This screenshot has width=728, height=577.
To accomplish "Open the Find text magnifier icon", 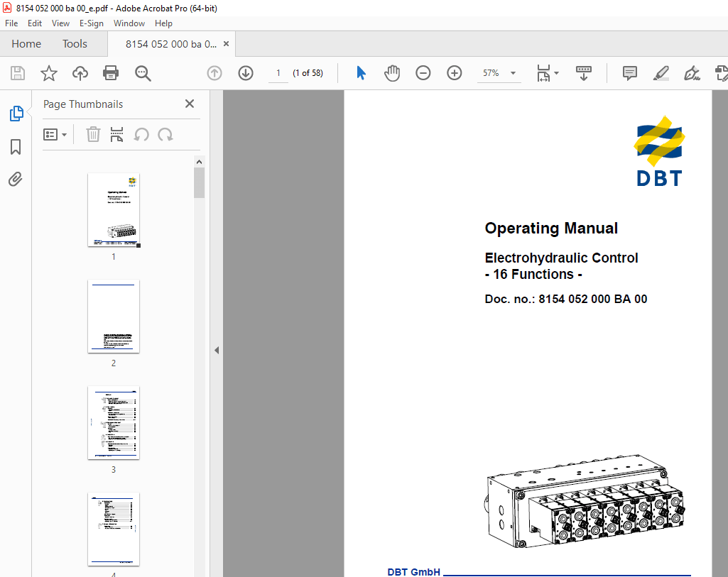I will 143,73.
